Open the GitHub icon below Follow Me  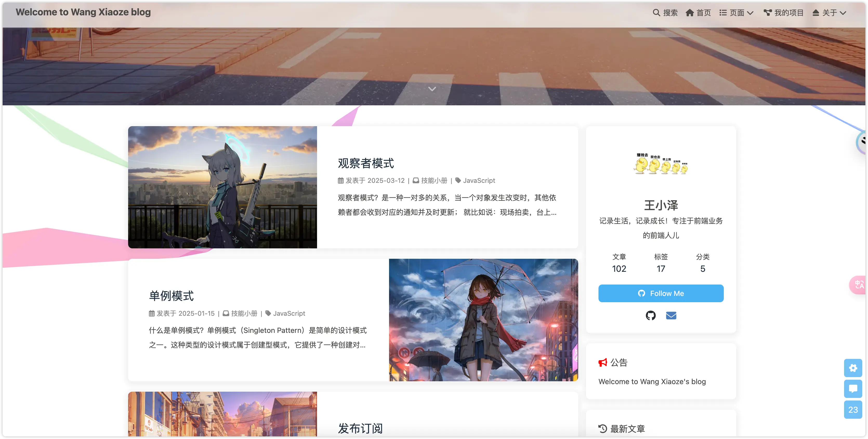(x=651, y=315)
